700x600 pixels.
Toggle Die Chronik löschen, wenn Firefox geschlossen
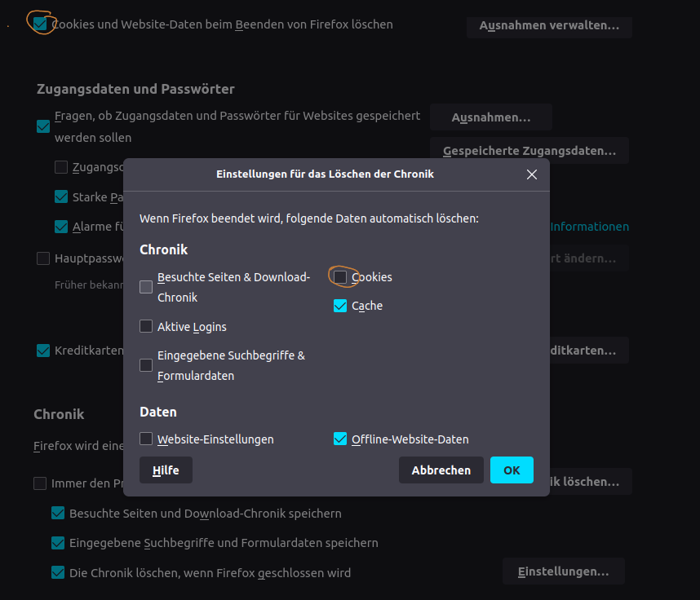click(x=58, y=572)
